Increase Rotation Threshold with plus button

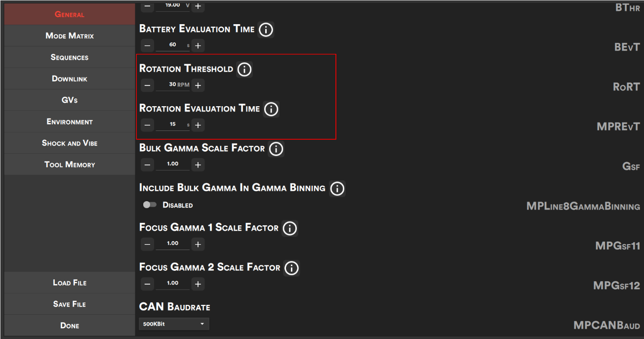tap(198, 85)
